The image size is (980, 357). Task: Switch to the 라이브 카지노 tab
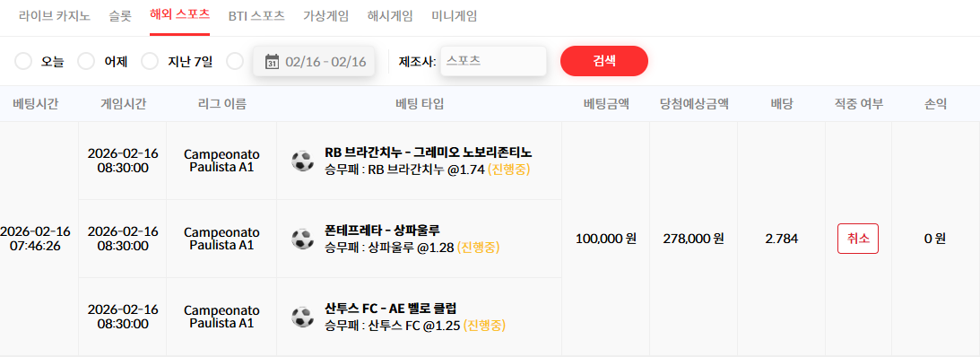tap(55, 16)
